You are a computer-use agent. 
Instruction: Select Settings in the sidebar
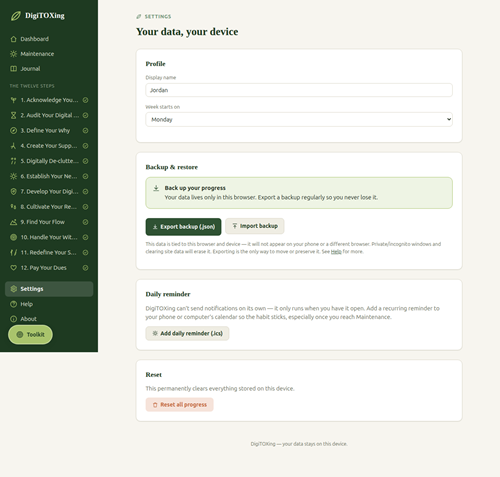49,289
